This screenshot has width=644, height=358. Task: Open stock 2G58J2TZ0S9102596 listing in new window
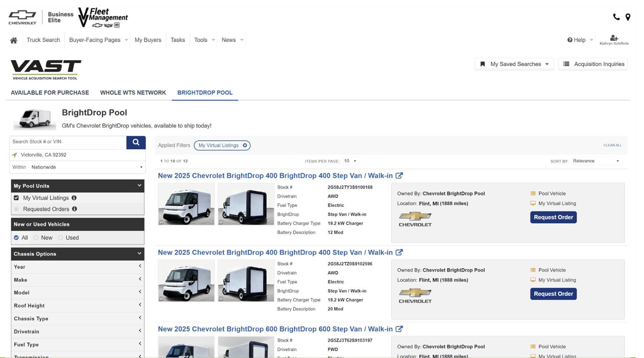coord(399,252)
